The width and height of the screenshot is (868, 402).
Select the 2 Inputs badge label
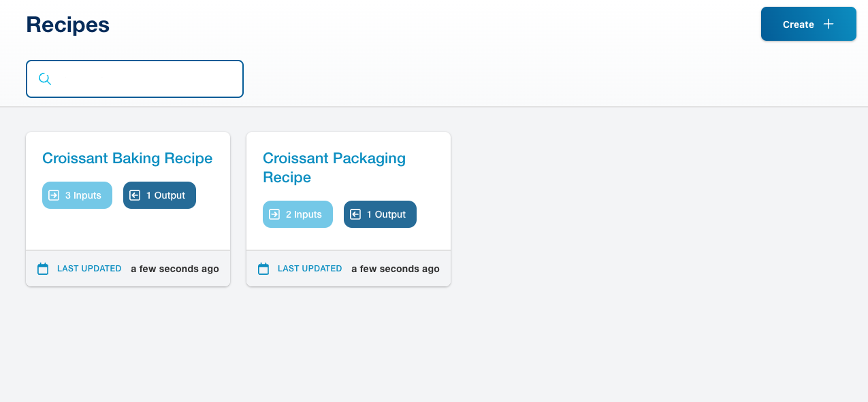[x=304, y=214]
